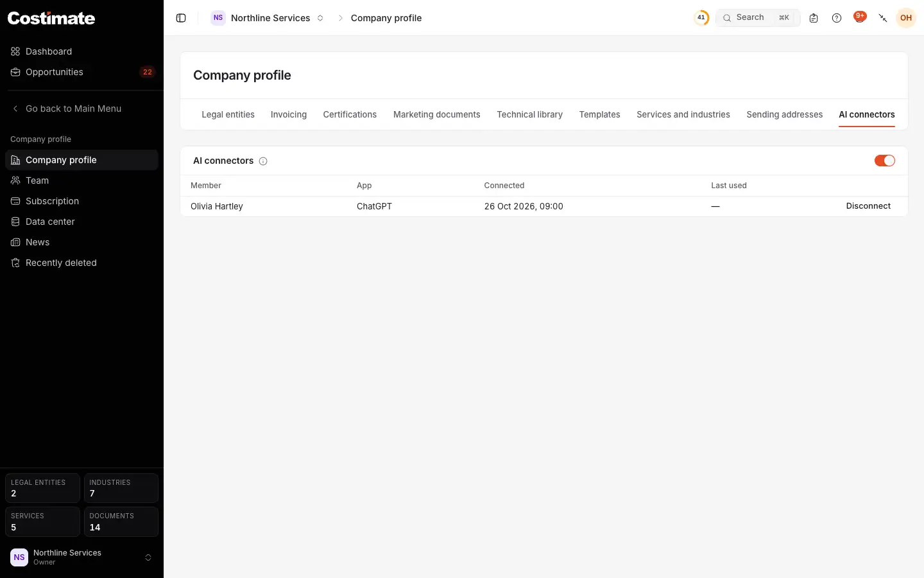The image size is (924, 578).
Task: Open the Northline Services workspace switcher
Action: (268, 18)
